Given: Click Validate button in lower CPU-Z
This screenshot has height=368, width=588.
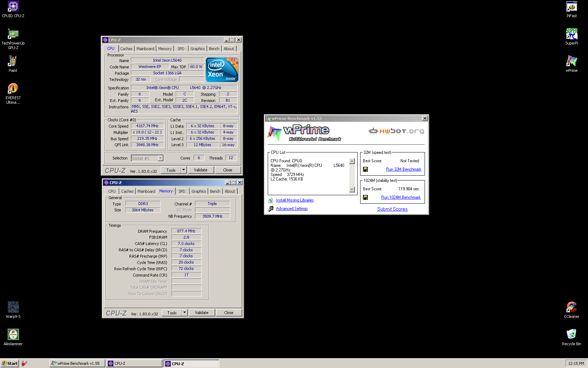Looking at the screenshot, I should pyautogui.click(x=202, y=313).
